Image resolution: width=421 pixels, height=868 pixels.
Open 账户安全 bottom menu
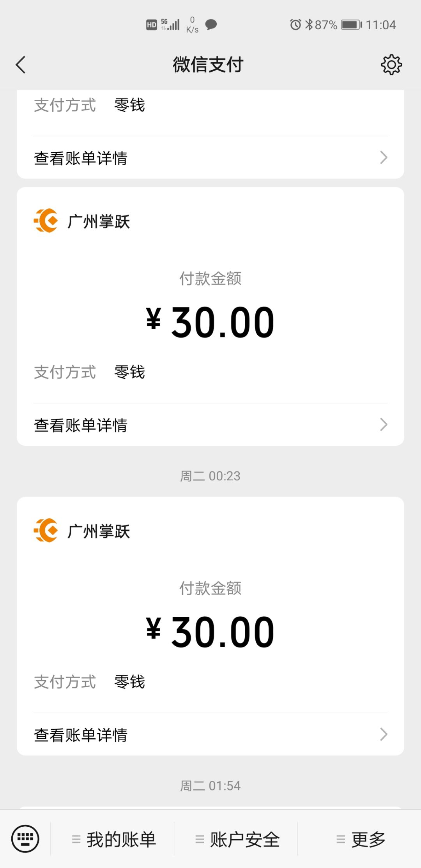(237, 839)
